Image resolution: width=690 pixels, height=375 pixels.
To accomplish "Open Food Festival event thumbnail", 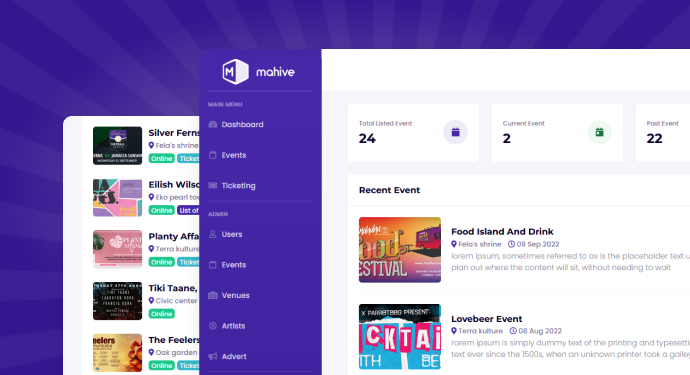I will point(400,250).
